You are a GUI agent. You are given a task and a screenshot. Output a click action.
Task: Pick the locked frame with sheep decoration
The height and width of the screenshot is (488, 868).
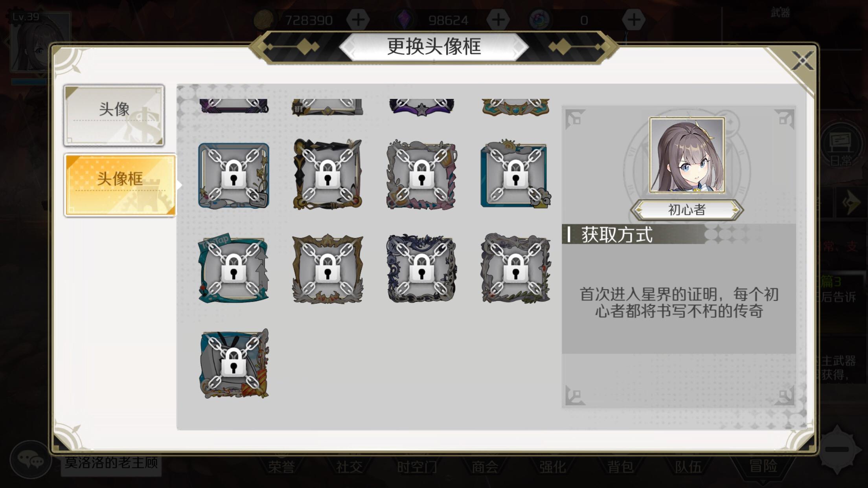tap(516, 174)
